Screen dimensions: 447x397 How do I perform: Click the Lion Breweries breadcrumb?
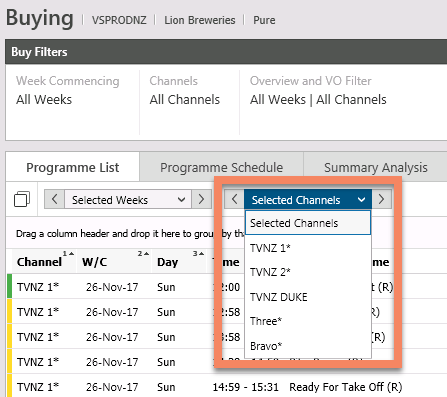pyautogui.click(x=200, y=20)
